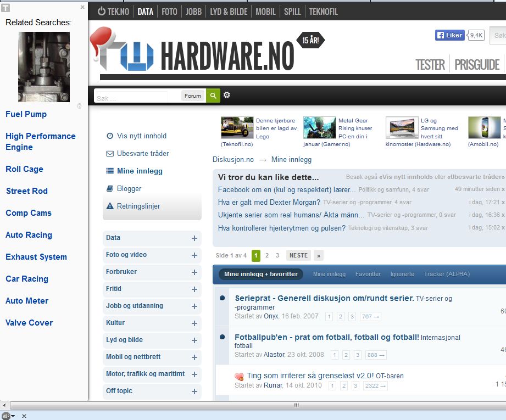Expand the Foto og video category
506x420 pixels.
(194, 255)
